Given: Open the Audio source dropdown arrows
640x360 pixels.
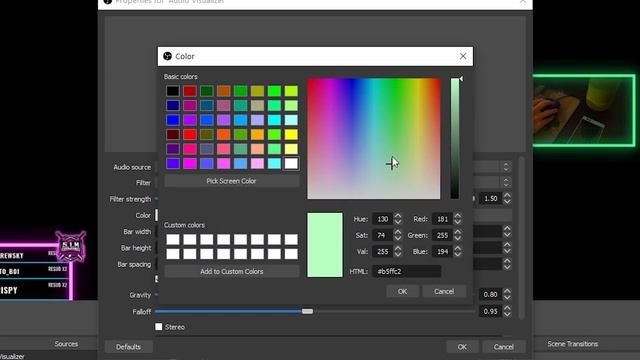Looking at the screenshot, I should (506, 167).
